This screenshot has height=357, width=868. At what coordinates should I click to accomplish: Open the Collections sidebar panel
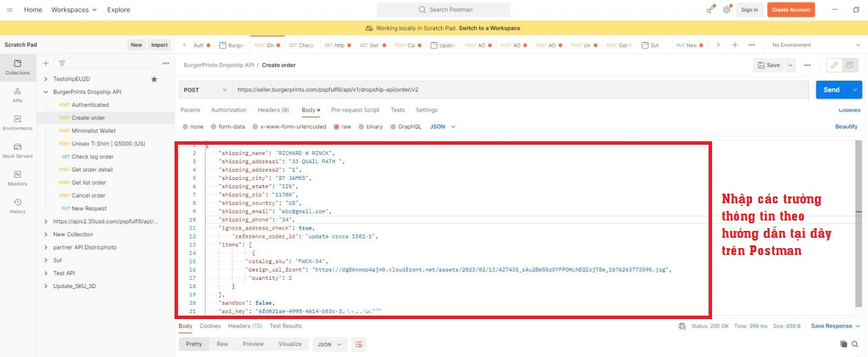coord(17,66)
